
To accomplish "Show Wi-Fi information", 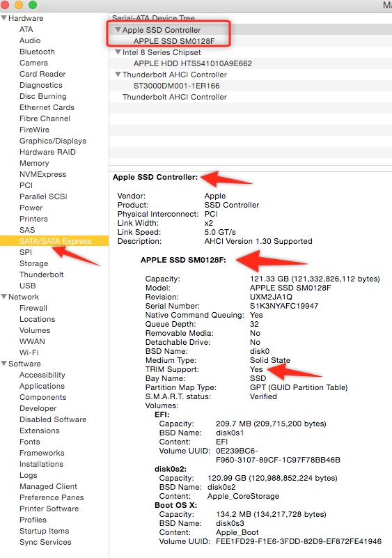I will (x=29, y=352).
